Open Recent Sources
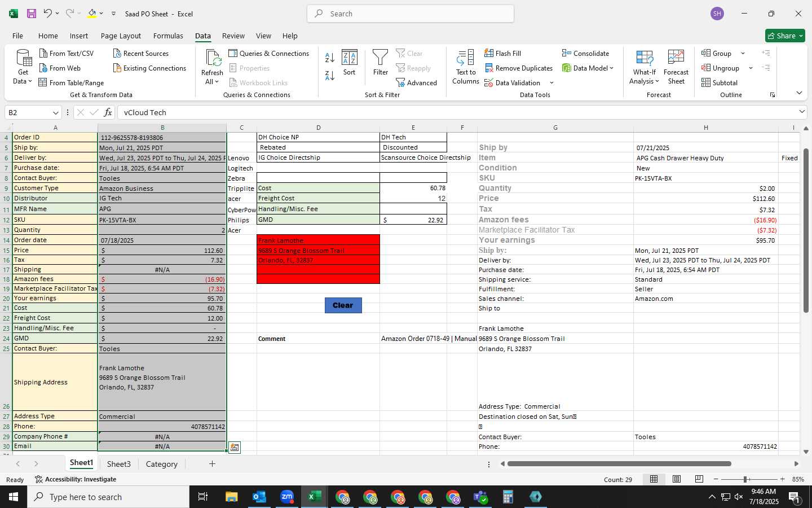812x508 pixels. 141,53
